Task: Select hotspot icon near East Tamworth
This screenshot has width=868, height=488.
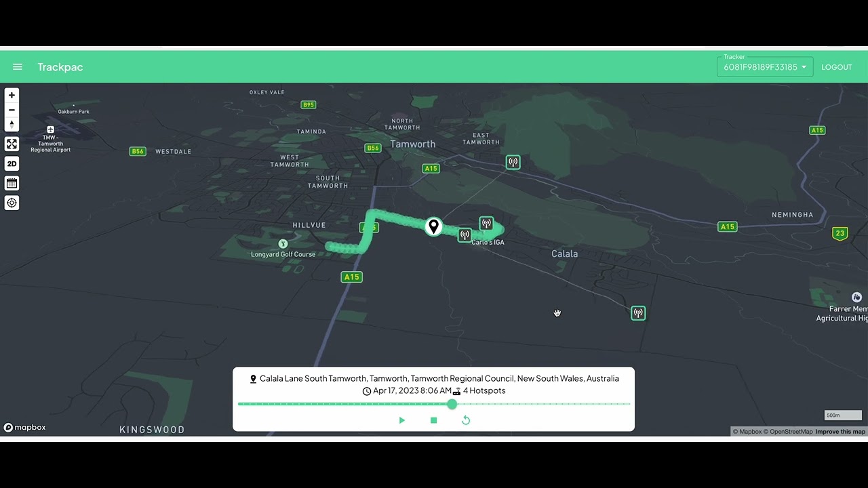Action: [x=513, y=162]
